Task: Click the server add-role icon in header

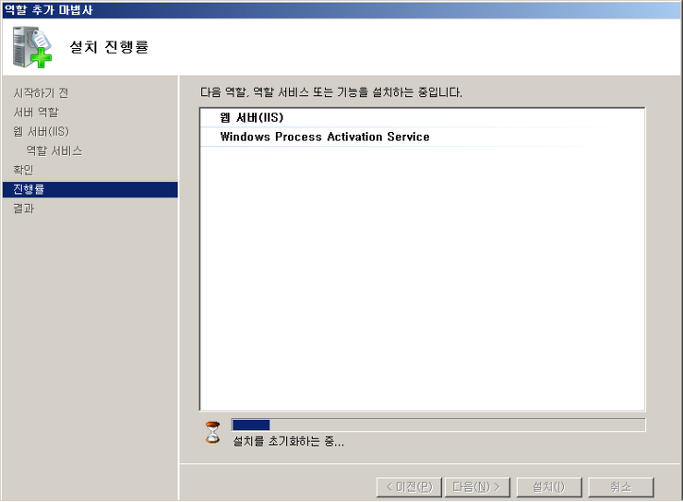Action: [32, 47]
